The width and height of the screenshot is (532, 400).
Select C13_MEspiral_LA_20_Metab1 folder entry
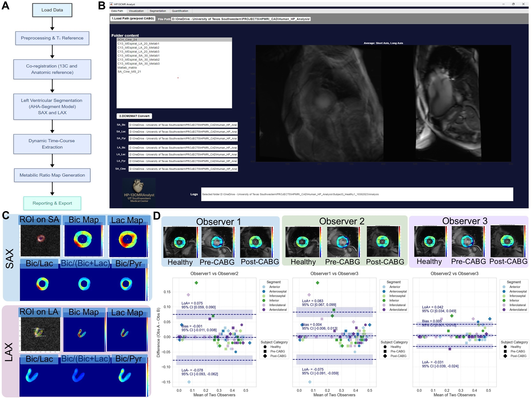pyautogui.click(x=138, y=44)
